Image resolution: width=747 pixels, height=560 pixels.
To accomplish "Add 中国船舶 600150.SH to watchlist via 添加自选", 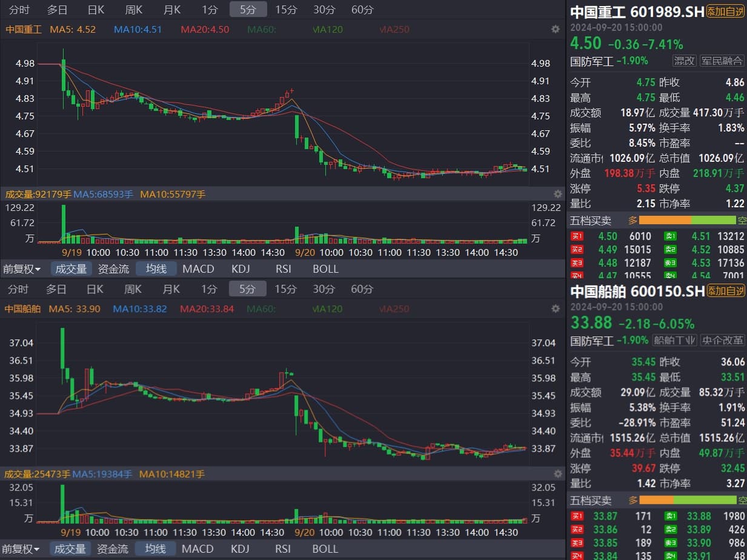I will (726, 291).
